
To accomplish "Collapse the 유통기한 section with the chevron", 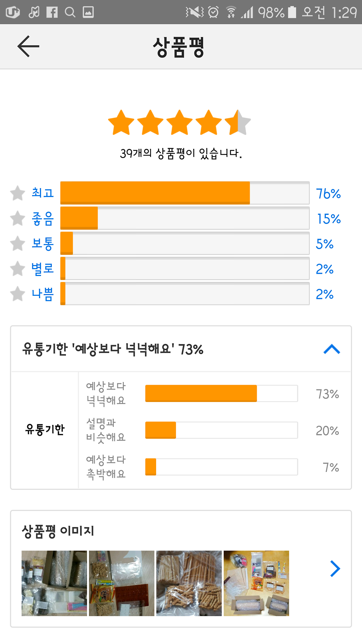I will (x=332, y=349).
